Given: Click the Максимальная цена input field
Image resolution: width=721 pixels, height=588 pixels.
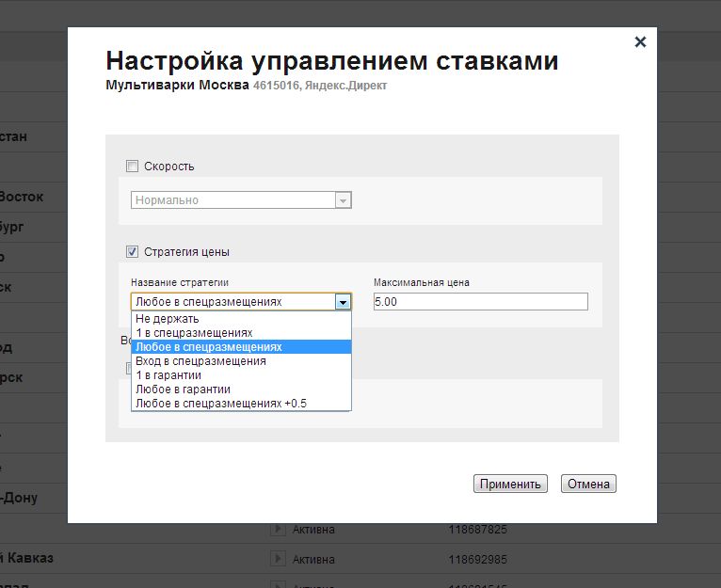Looking at the screenshot, I should pyautogui.click(x=480, y=302).
